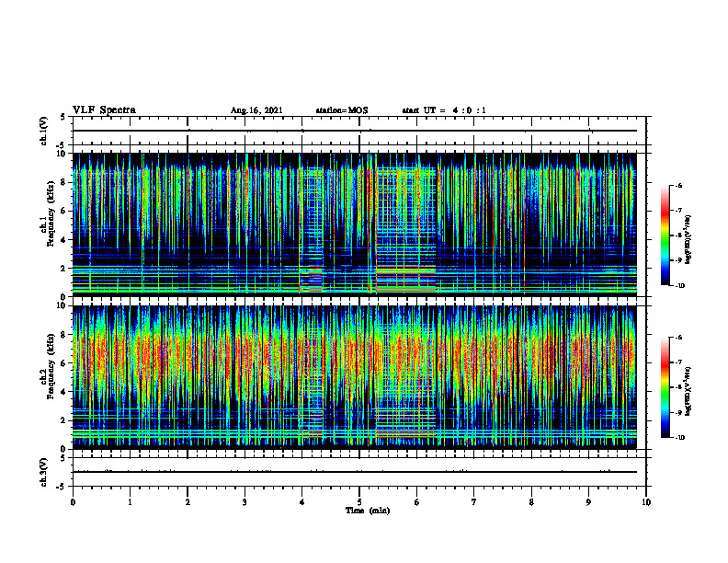The height and width of the screenshot is (563, 728).
Task: Click the ch.3 voltage waveform strip
Action: pyautogui.click(x=359, y=472)
